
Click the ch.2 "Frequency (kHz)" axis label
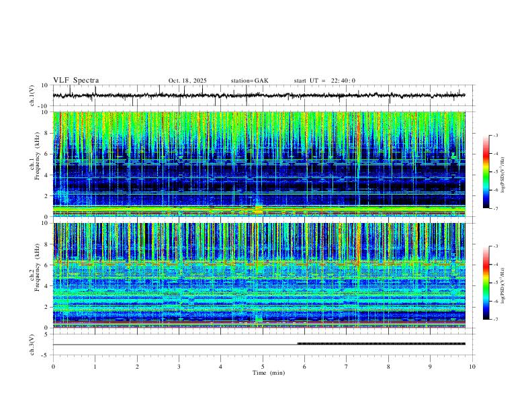point(37,267)
